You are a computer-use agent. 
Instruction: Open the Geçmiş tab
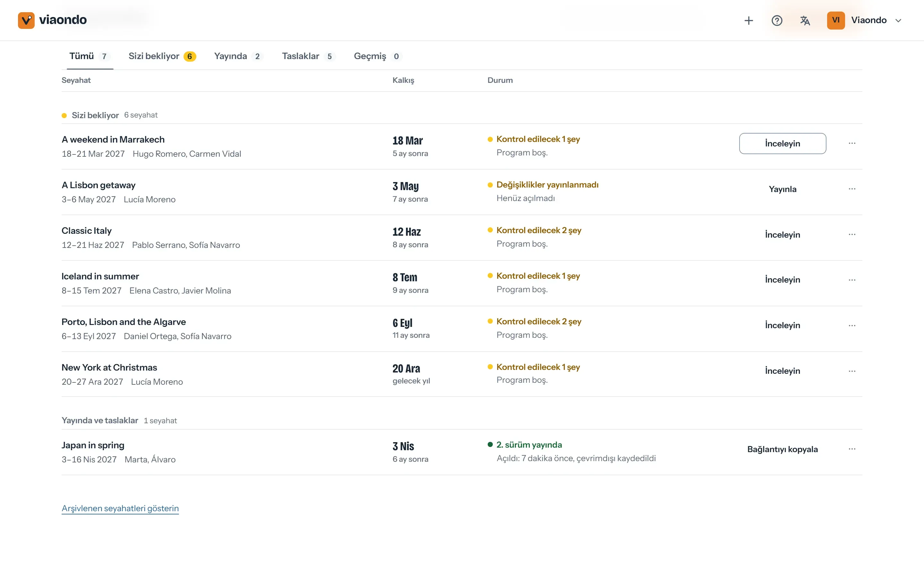pyautogui.click(x=378, y=56)
